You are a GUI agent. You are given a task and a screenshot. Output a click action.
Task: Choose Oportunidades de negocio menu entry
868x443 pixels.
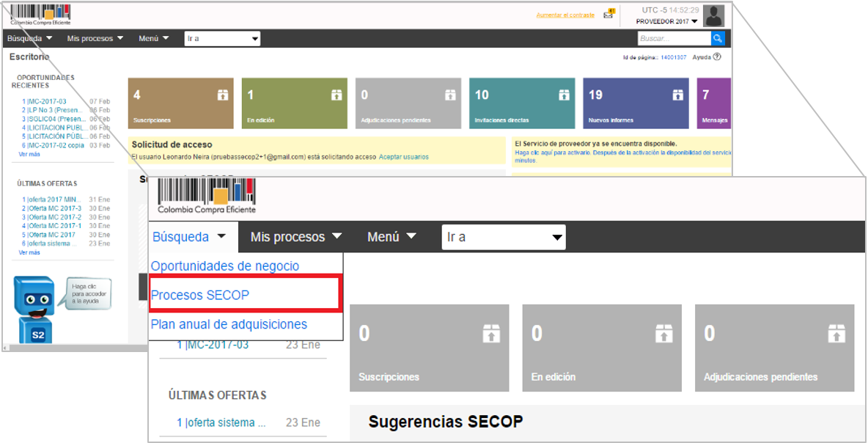point(224,266)
